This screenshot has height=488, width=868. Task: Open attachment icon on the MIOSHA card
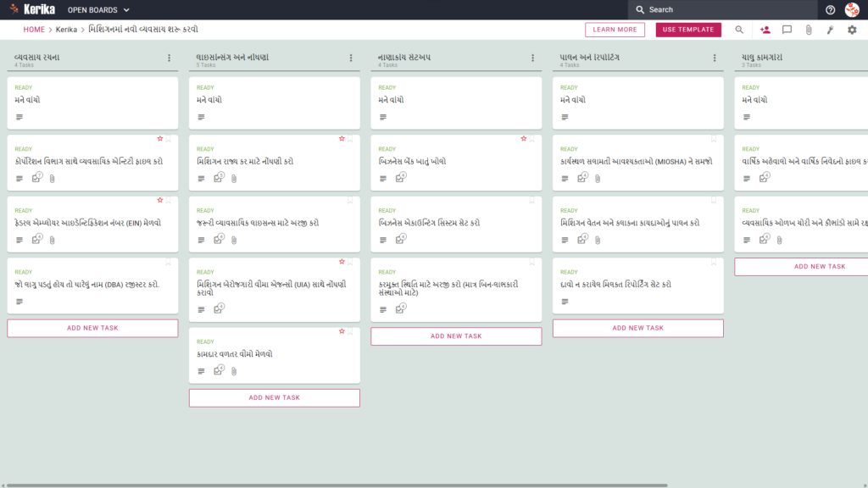pos(598,179)
